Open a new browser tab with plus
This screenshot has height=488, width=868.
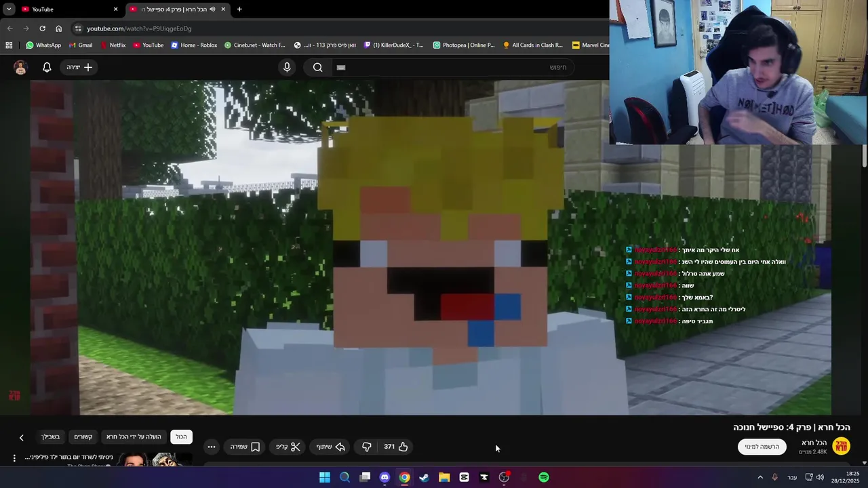click(x=239, y=9)
